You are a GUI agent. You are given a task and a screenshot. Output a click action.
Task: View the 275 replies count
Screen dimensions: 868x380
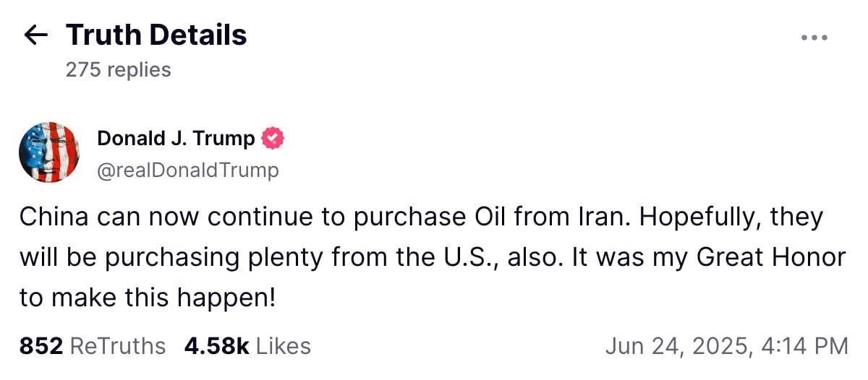pos(118,69)
